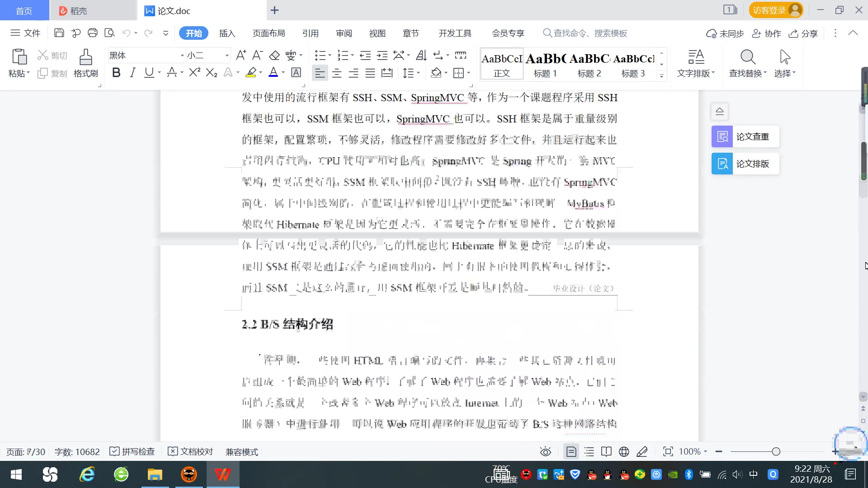868x488 pixels.
Task: Toggle 拼写检查 spell check
Action: pos(132,451)
